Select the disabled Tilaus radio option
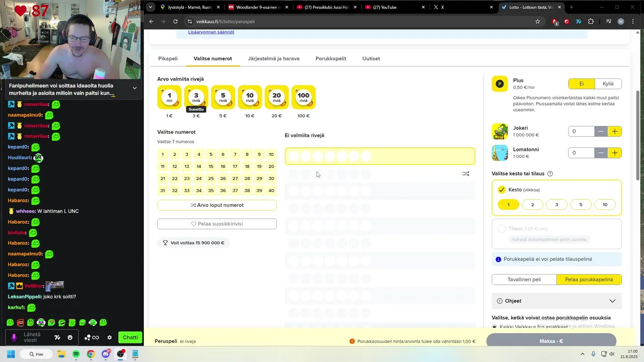 point(502,229)
